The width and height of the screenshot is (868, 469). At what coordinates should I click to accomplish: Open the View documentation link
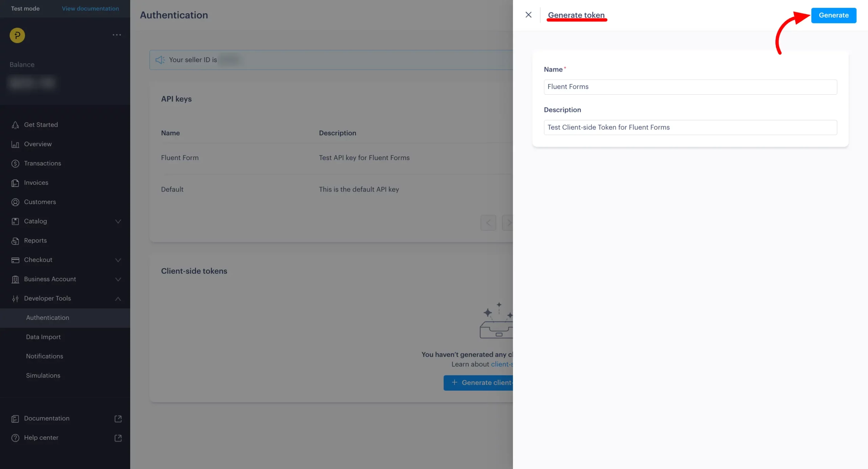tap(90, 8)
